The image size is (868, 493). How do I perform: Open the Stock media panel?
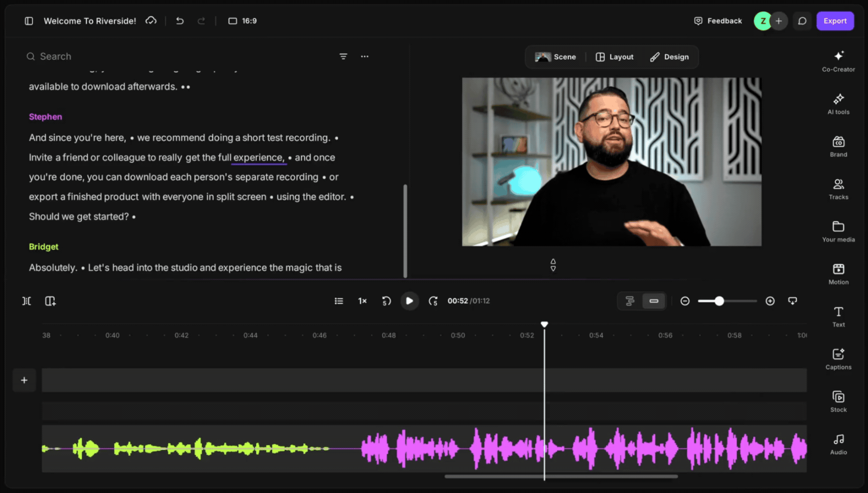coord(838,401)
